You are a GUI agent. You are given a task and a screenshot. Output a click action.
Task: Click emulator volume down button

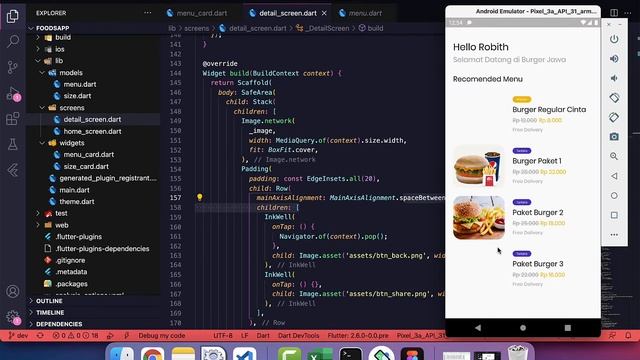point(614,78)
